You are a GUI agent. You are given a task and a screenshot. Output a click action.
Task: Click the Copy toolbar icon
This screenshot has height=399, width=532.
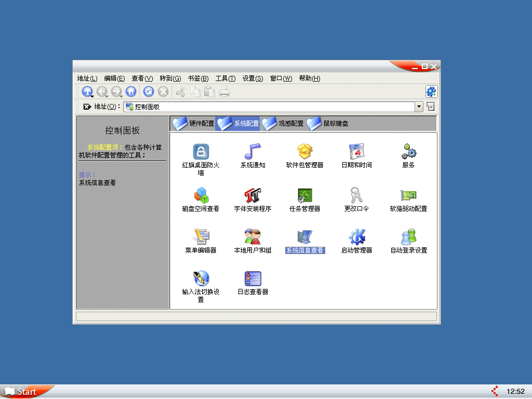pyautogui.click(x=195, y=91)
